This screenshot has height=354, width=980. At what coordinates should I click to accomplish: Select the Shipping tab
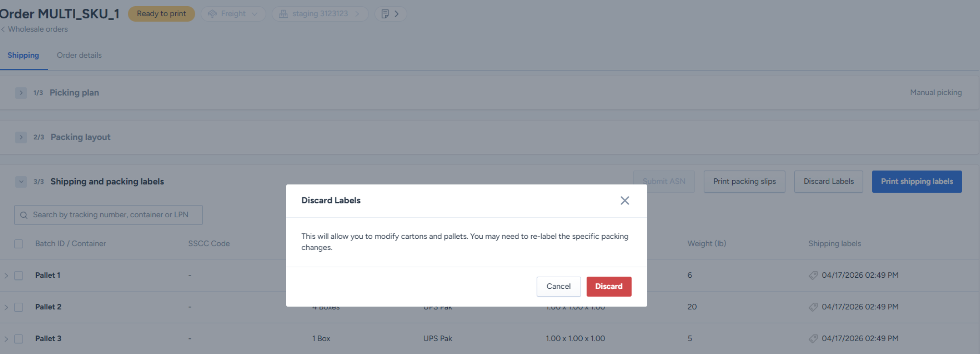[x=23, y=55]
